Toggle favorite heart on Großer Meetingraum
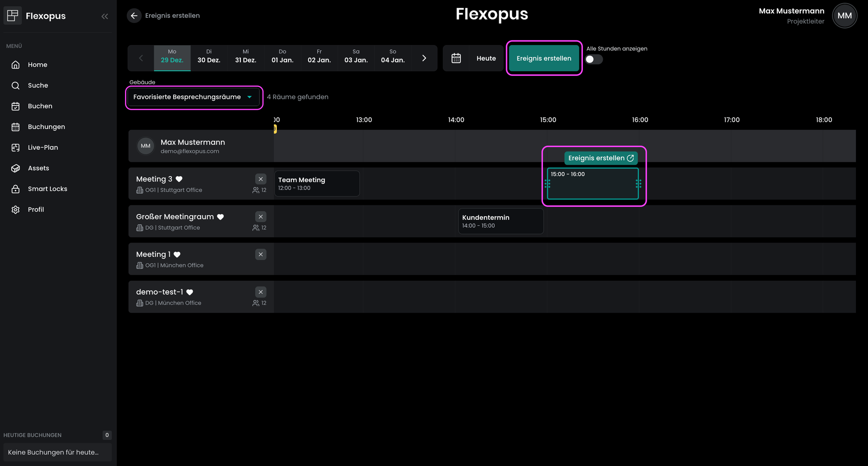Viewport: 868px width, 466px height. point(220,217)
